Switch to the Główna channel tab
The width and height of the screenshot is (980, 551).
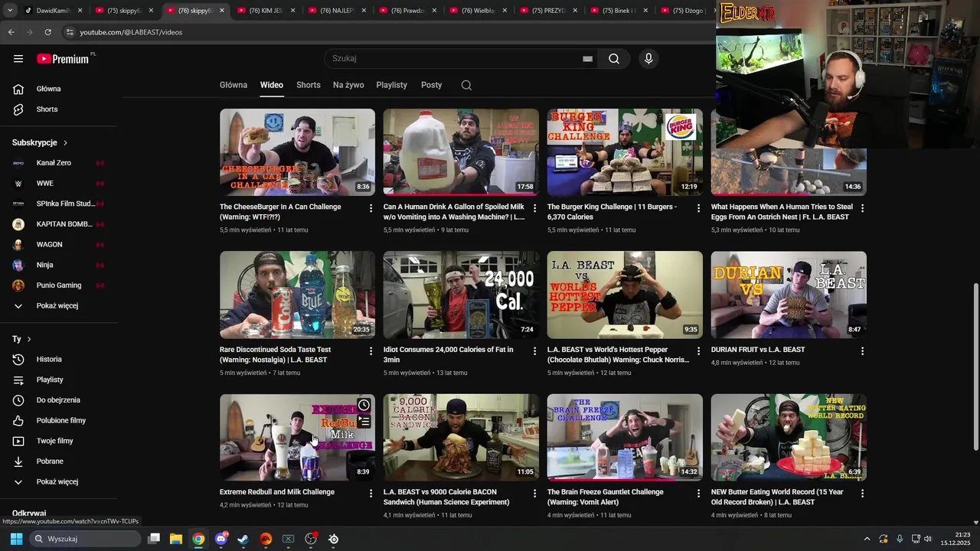click(x=234, y=85)
